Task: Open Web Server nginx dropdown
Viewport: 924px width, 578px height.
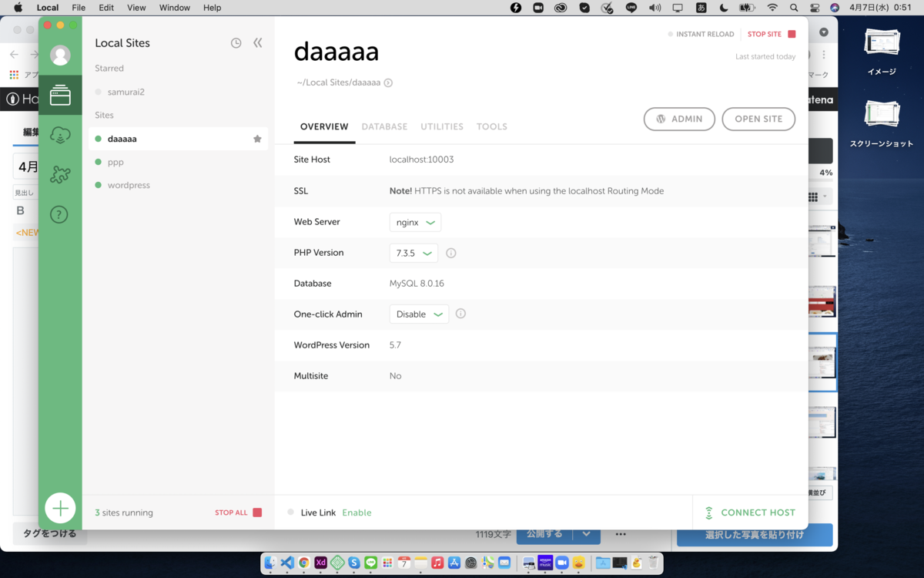Action: pyautogui.click(x=415, y=222)
